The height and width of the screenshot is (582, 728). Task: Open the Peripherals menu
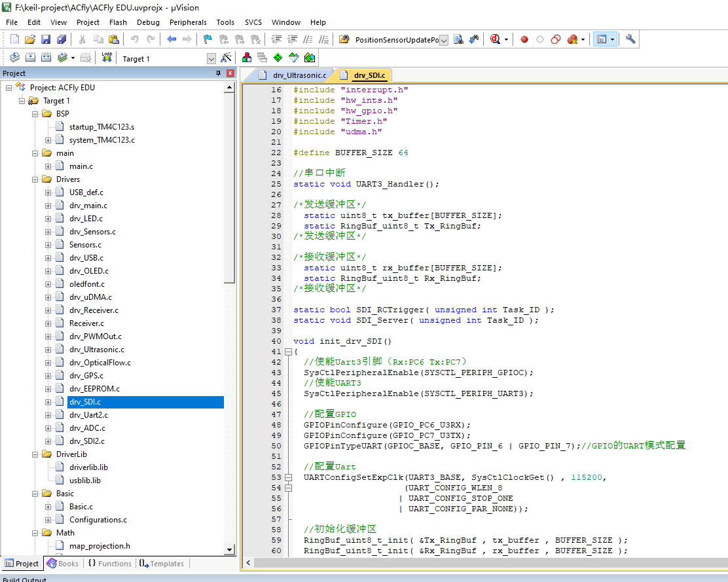pos(188,22)
